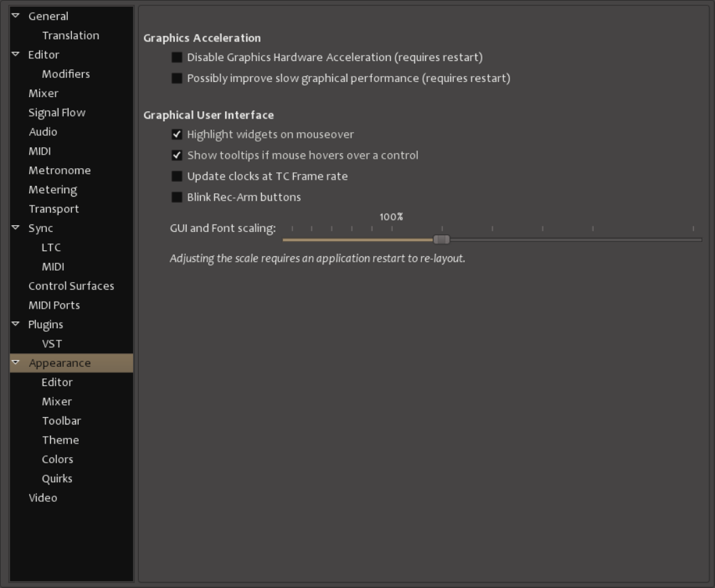The image size is (715, 588).
Task: Collapse the Editor section disclosure triangle
Action: [x=16, y=54]
